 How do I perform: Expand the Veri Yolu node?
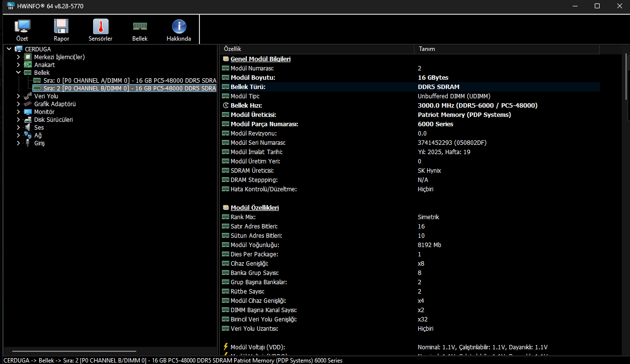point(18,96)
